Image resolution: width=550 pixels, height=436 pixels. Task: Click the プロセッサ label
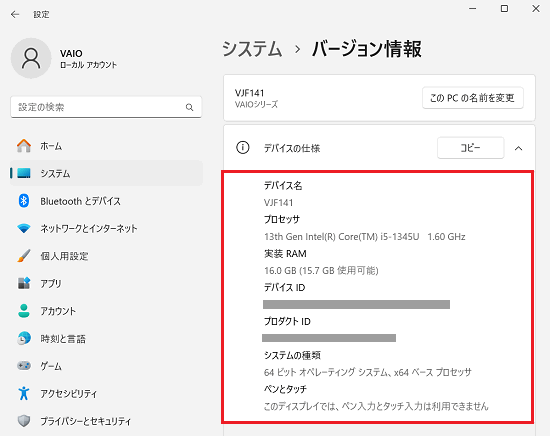pos(282,220)
